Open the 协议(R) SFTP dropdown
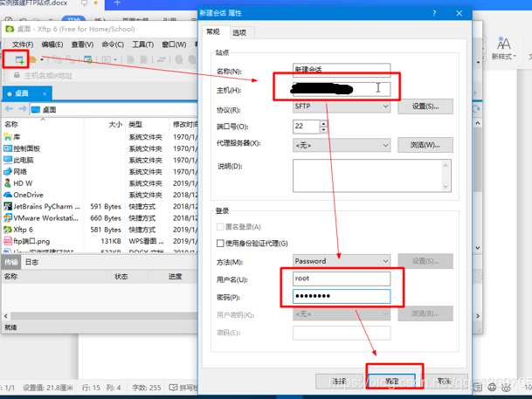Screen dimensions: 532x399 coord(342,107)
